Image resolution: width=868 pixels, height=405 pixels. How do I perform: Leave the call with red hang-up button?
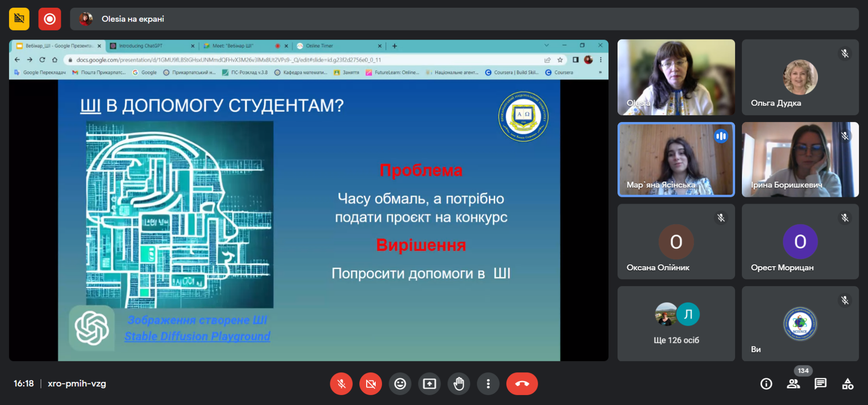tap(522, 384)
